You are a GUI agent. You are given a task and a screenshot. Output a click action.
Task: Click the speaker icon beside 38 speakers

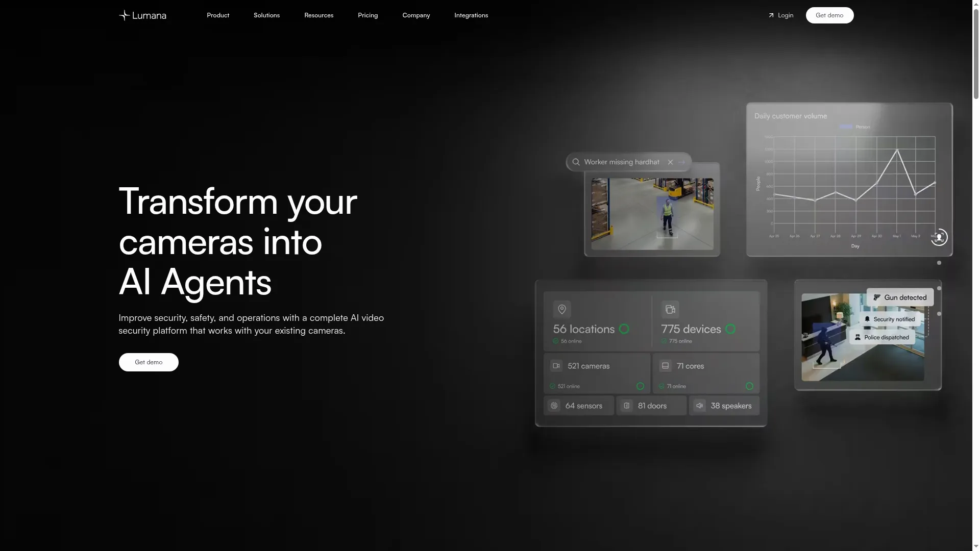point(700,406)
